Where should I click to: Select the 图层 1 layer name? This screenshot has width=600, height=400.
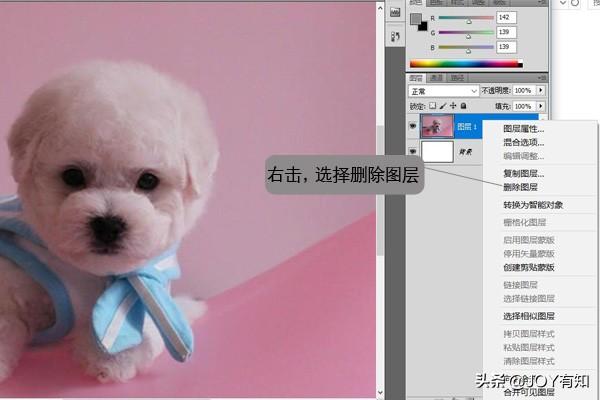click(x=467, y=126)
